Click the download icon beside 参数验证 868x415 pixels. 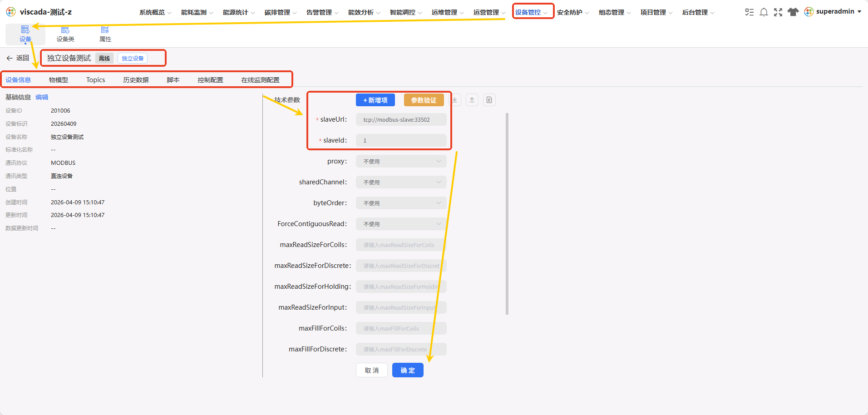click(455, 100)
